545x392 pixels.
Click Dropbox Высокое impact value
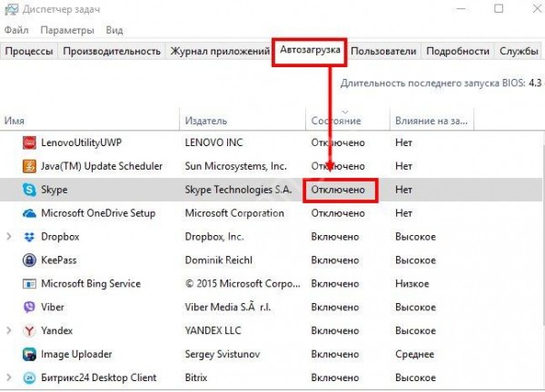point(415,237)
